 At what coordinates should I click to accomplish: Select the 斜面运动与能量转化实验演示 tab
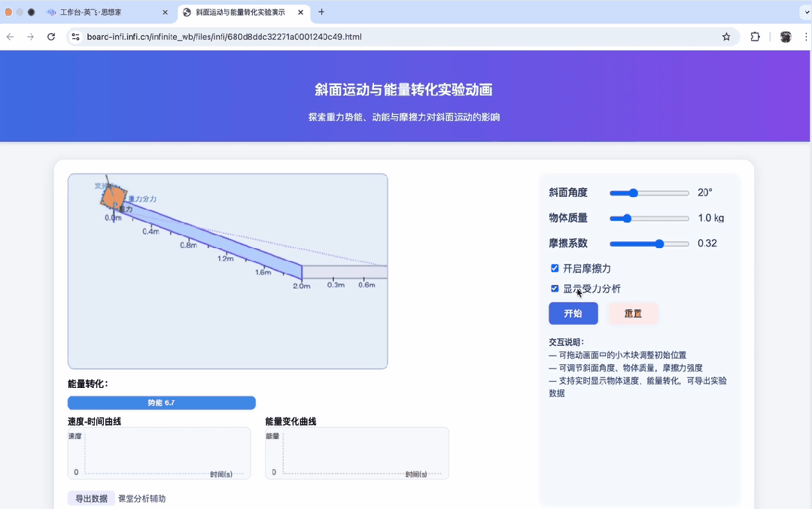click(x=240, y=13)
